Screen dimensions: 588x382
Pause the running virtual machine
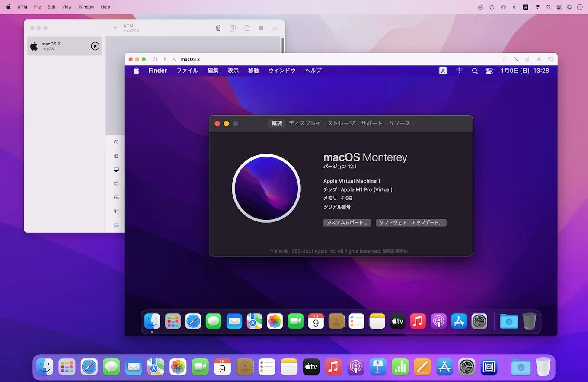(165, 59)
